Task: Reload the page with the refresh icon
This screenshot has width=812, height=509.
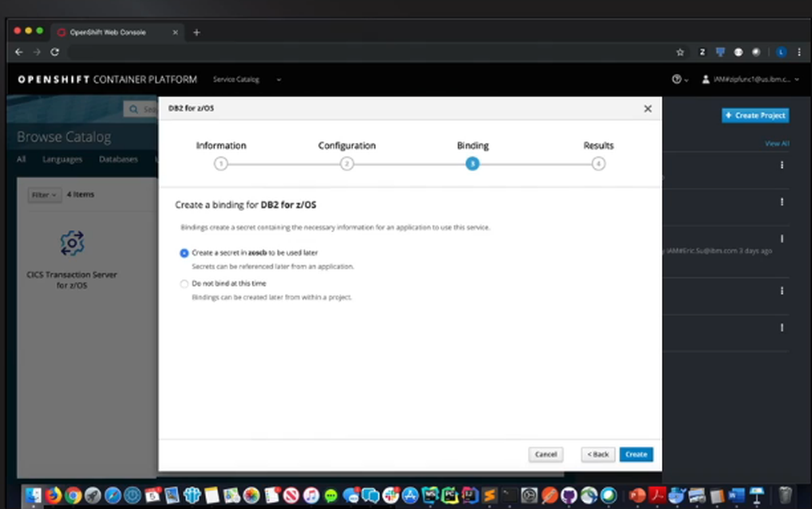Action: tap(54, 52)
